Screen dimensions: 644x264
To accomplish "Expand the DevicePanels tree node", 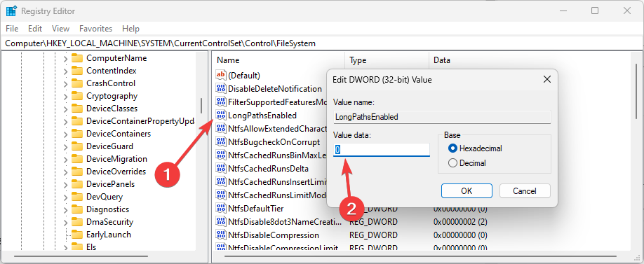I will point(65,184).
